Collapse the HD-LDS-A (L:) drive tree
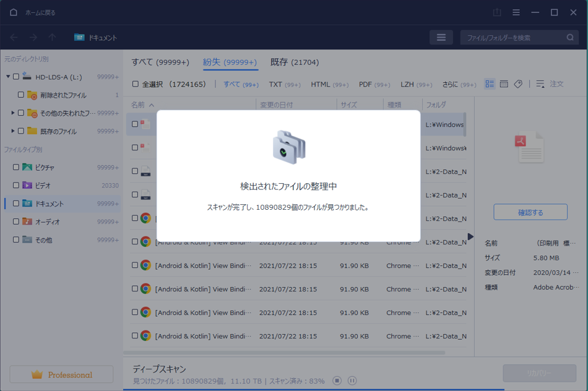Image resolution: width=588 pixels, height=391 pixels. 8,77
